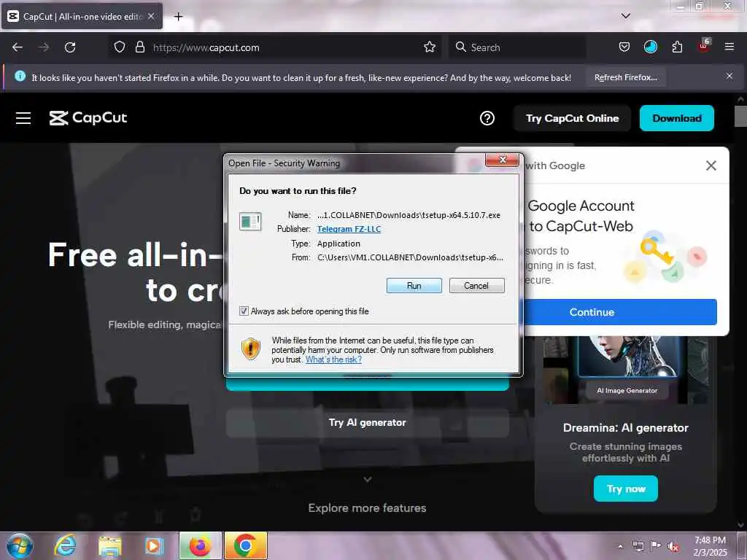This screenshot has height=560, width=747.
Task: Uncheck Always ask before opening this file
Action: (244, 311)
